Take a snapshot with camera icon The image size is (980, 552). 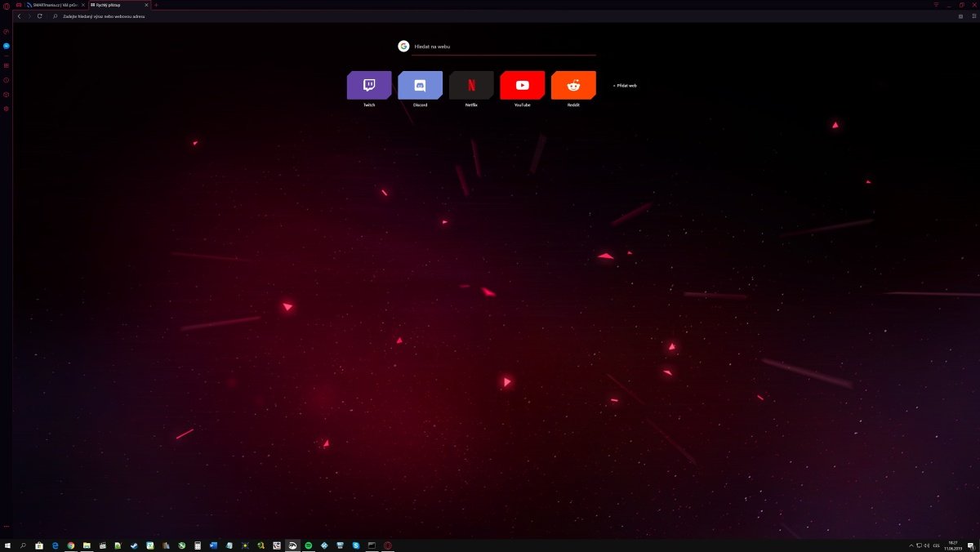(960, 16)
